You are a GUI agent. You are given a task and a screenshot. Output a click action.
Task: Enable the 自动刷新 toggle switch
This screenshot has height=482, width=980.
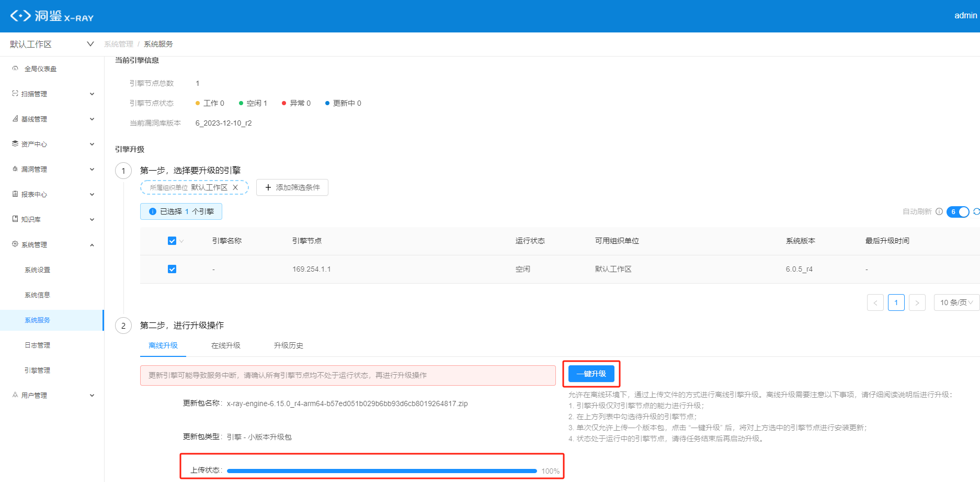958,211
